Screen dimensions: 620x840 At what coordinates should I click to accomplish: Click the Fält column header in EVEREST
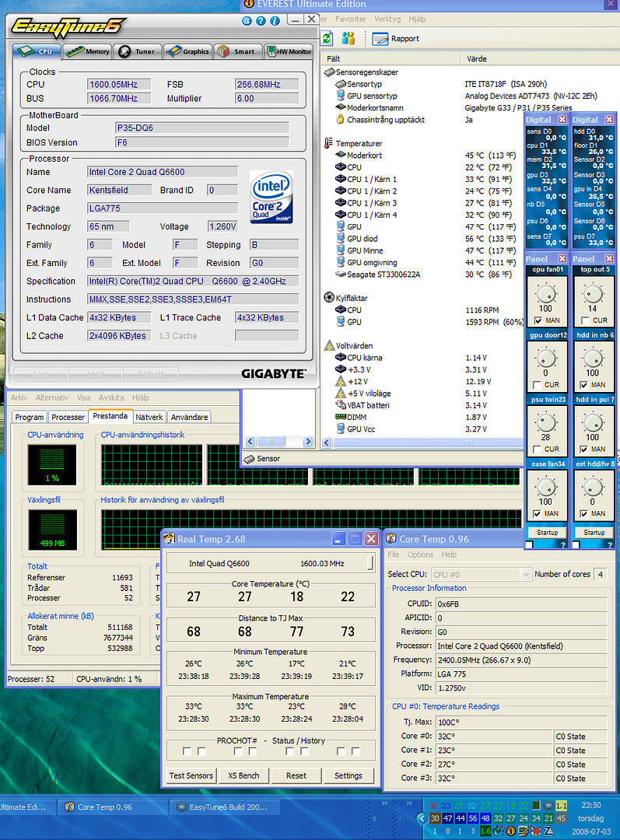(391, 59)
